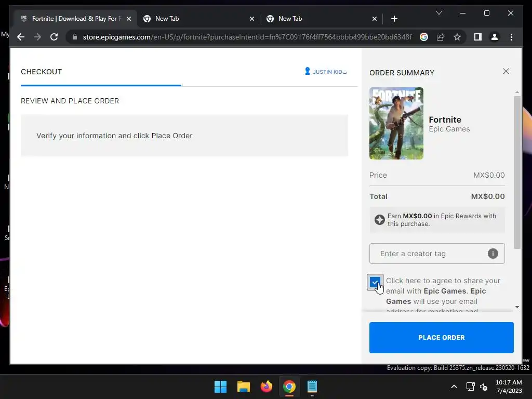Viewport: 532px width, 399px height.
Task: Share this page using the share icon
Action: [x=441, y=37]
